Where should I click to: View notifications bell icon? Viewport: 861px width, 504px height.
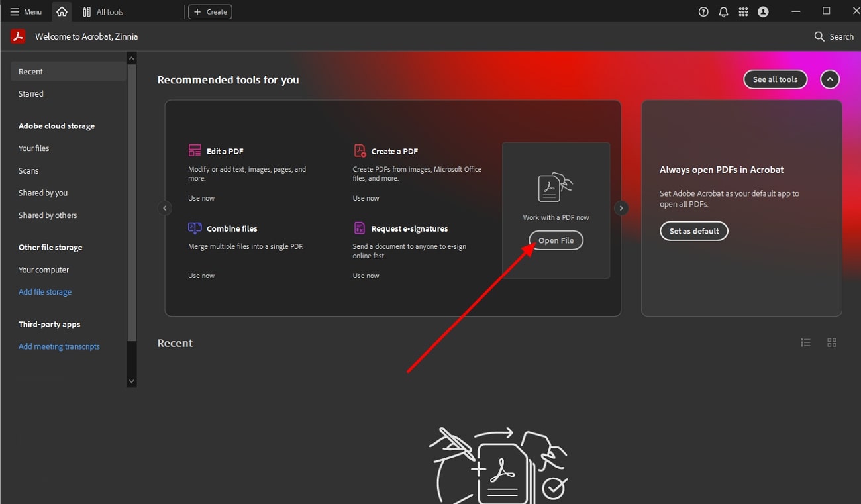coord(723,12)
